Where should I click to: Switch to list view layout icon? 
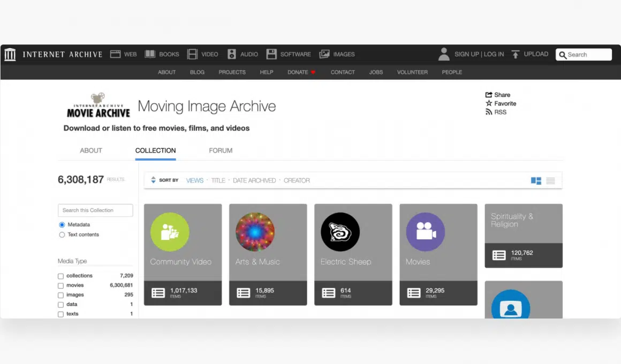(x=550, y=181)
